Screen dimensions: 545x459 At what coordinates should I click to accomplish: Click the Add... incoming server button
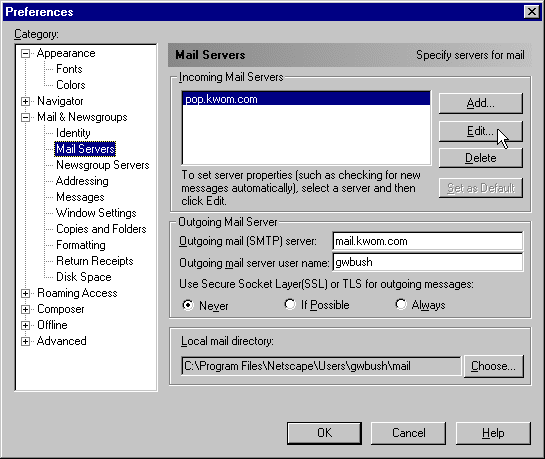click(x=480, y=103)
